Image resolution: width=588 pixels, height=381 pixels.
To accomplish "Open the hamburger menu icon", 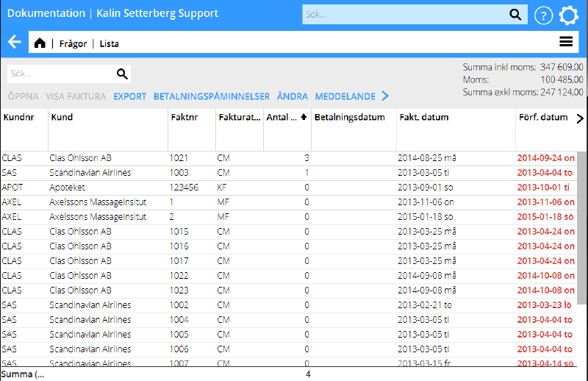I will 566,41.
